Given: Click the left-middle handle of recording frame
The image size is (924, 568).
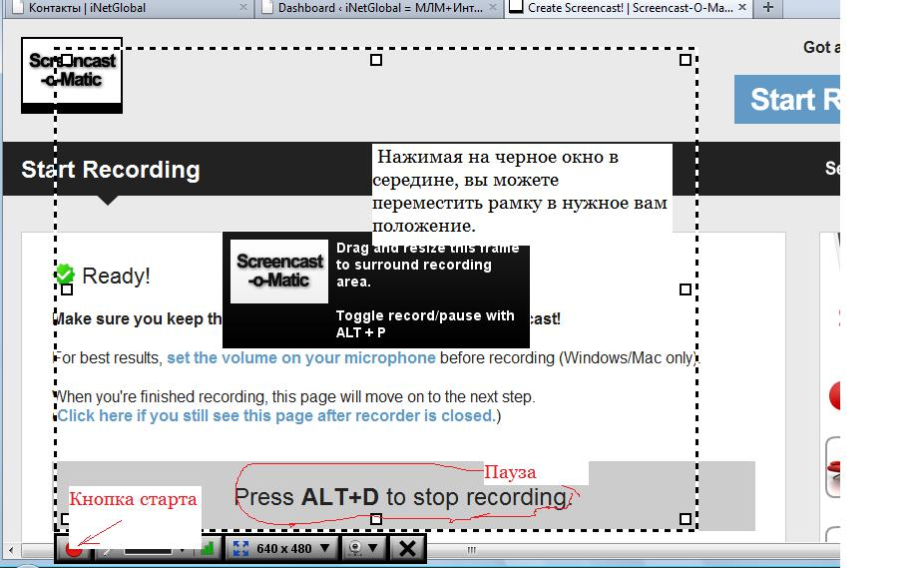Looking at the screenshot, I should tap(67, 289).
